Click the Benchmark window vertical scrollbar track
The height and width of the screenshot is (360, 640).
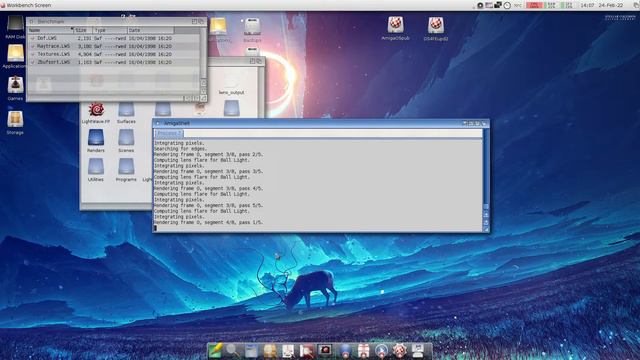(x=204, y=52)
